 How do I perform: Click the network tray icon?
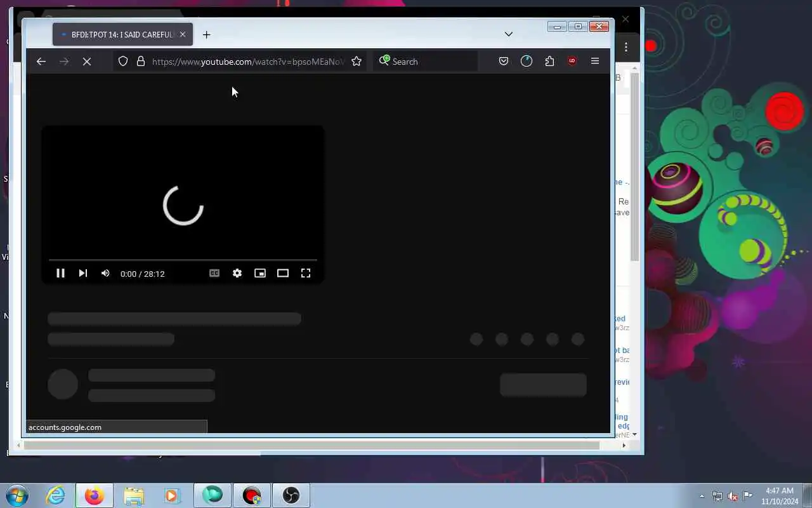pos(717,496)
